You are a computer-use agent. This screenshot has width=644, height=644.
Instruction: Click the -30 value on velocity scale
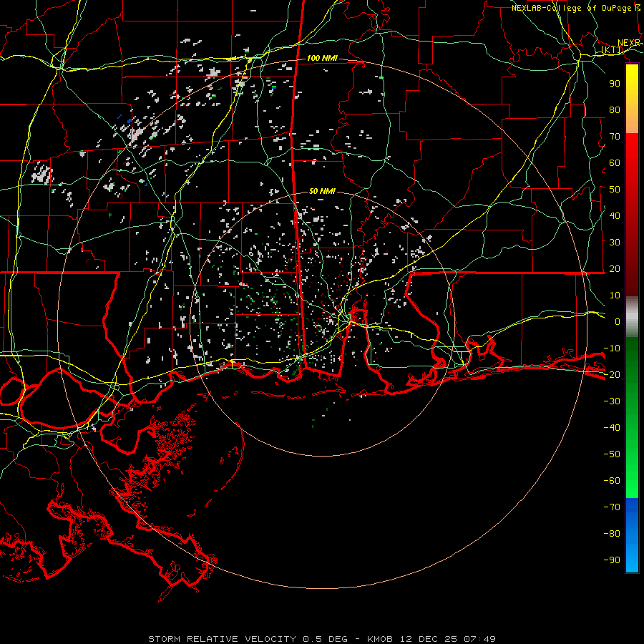tap(612, 401)
